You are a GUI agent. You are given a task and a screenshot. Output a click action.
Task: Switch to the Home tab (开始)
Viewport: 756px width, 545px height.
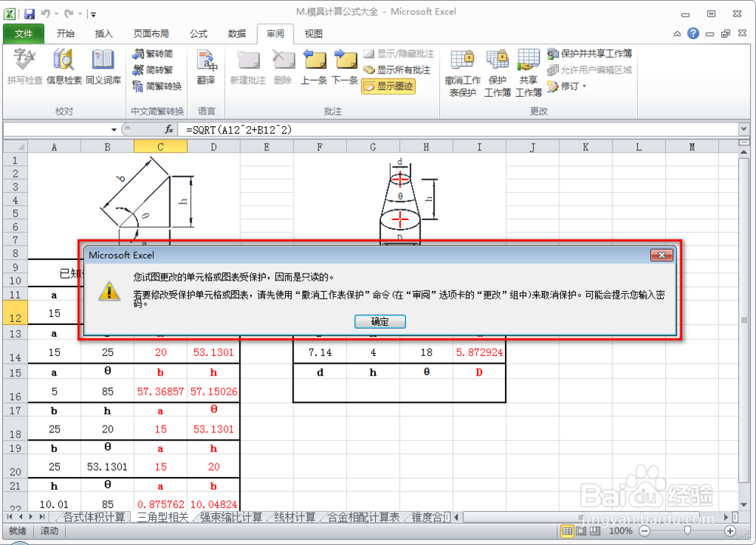[66, 34]
